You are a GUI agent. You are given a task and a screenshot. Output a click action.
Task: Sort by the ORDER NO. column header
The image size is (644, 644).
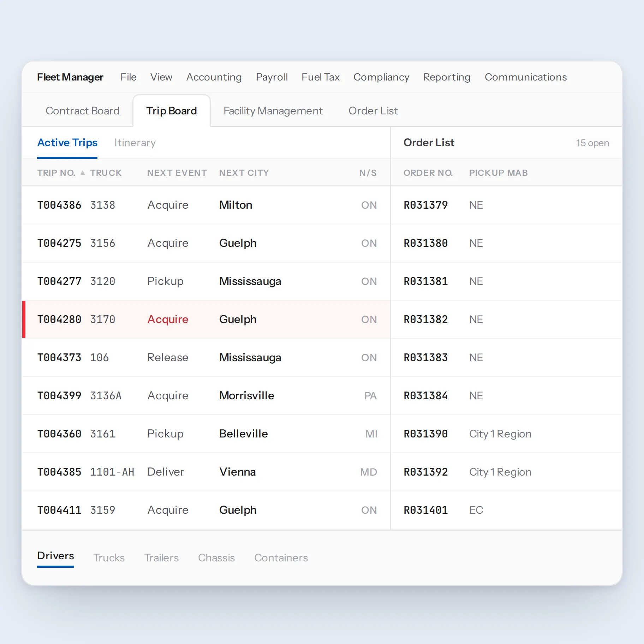click(x=428, y=173)
